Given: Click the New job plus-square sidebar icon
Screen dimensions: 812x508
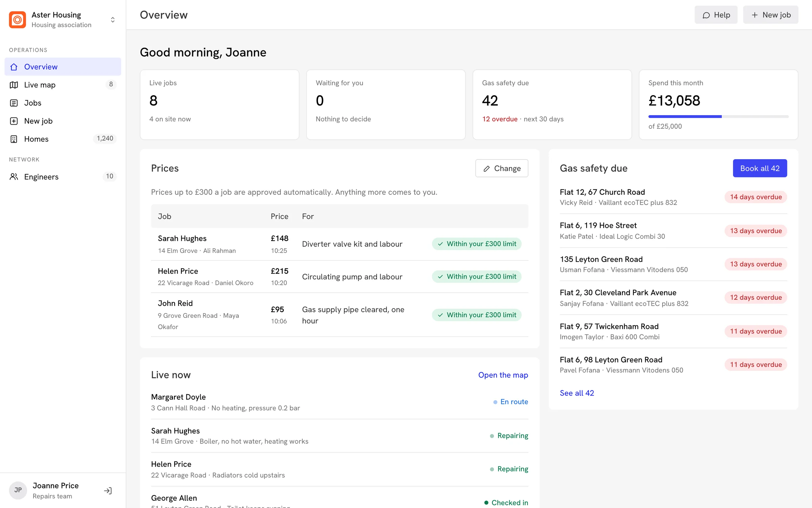Looking at the screenshot, I should tap(14, 121).
